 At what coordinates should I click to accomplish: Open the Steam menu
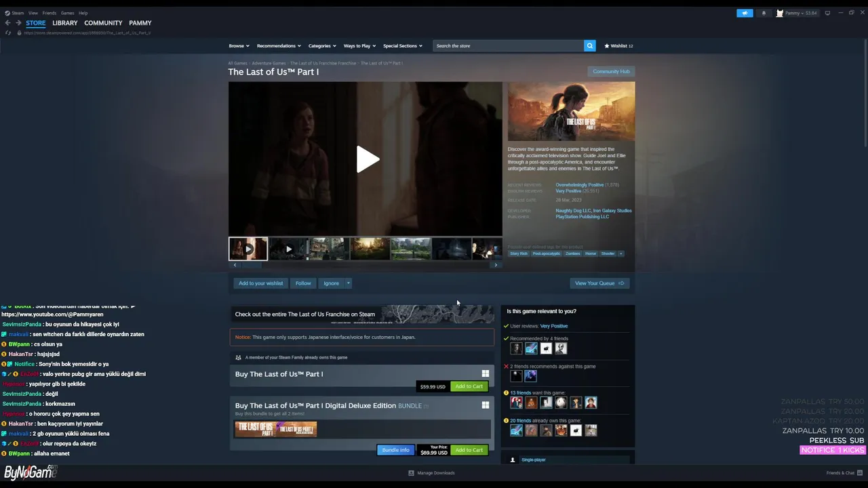coord(18,13)
